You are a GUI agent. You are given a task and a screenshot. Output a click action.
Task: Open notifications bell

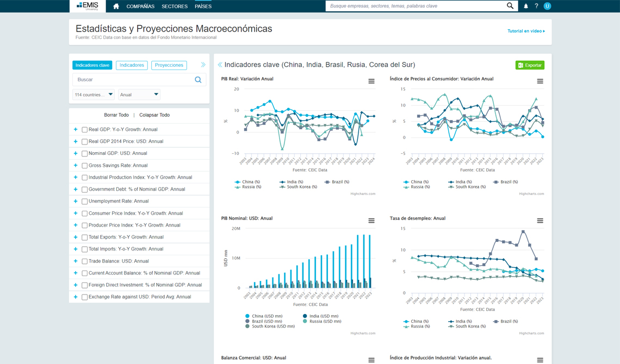click(526, 6)
